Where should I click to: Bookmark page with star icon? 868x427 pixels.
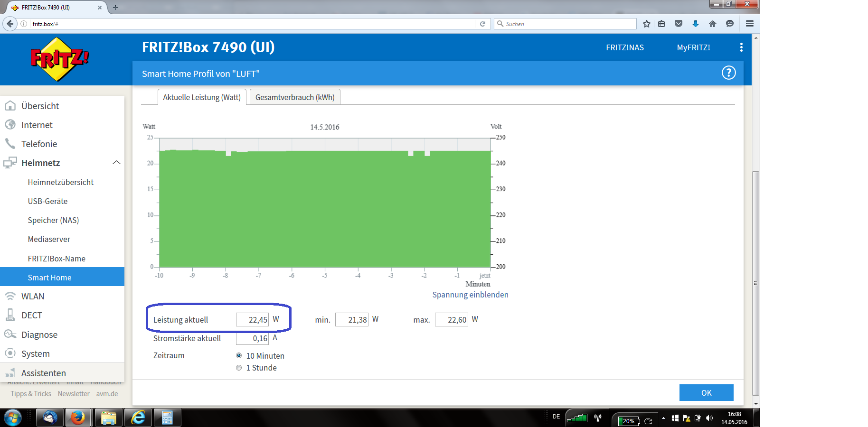click(x=646, y=24)
